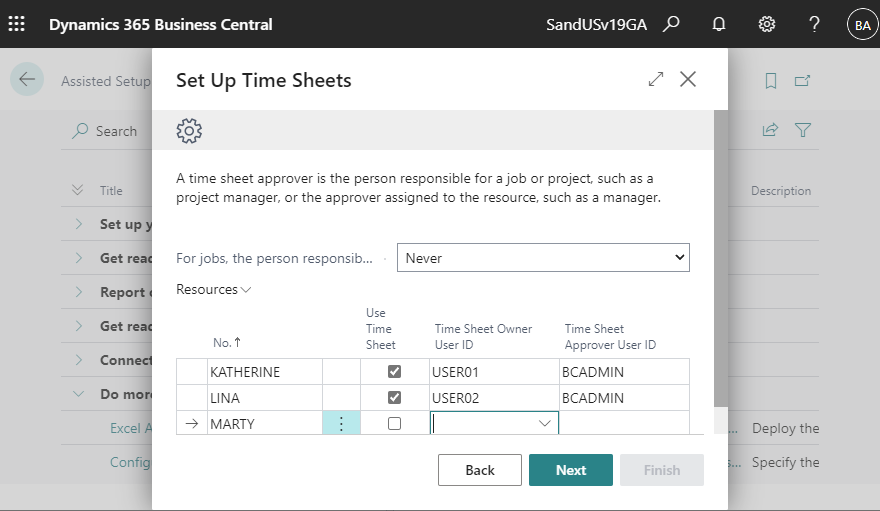This screenshot has height=511, width=880.
Task: Open the search magnifier in top bar
Action: [671, 24]
